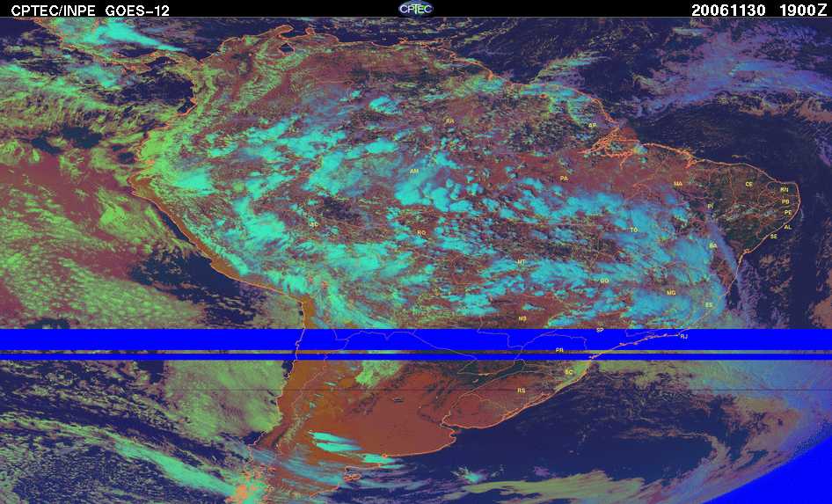The height and width of the screenshot is (504, 832).
Task: Select the 'AC' state label
Action: tap(314, 225)
